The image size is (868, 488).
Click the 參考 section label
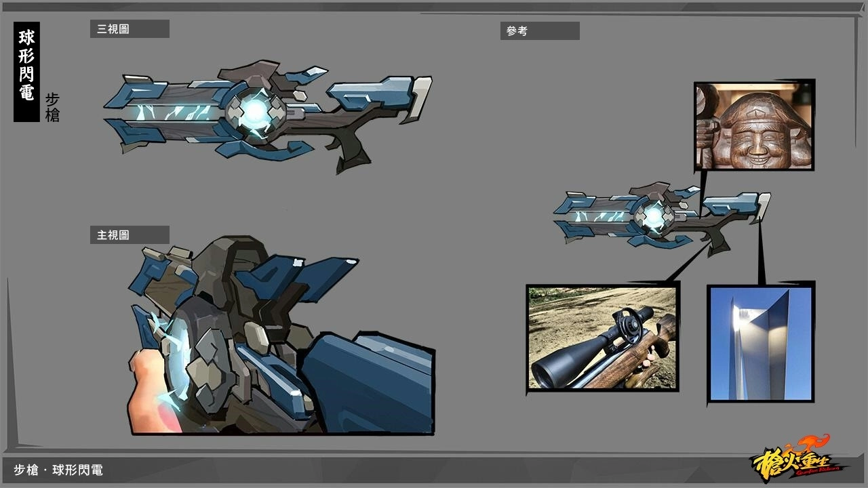point(540,31)
